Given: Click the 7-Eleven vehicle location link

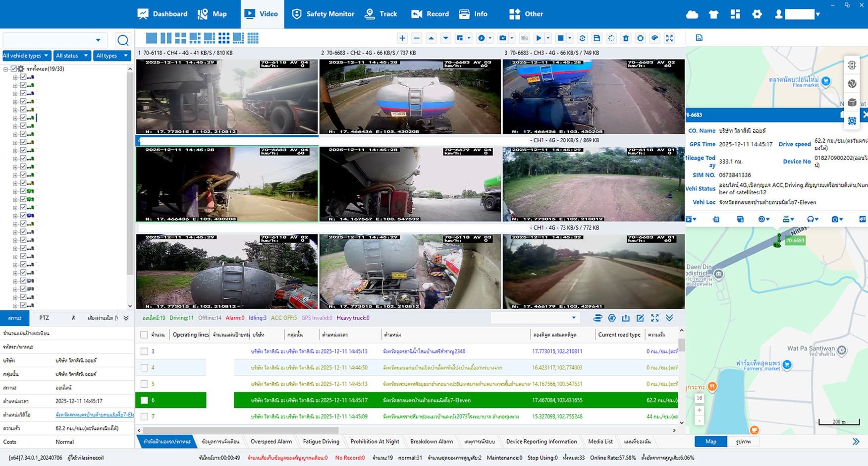Looking at the screenshot, I should 94,414.
